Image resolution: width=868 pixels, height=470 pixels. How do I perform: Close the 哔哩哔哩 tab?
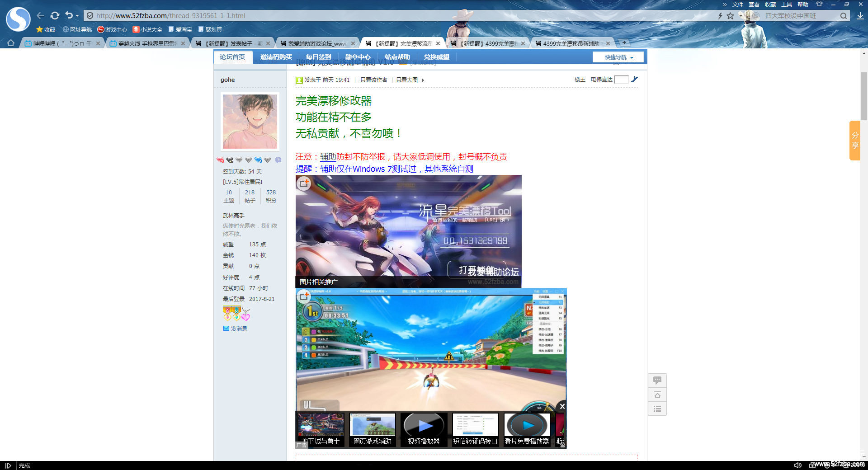click(x=98, y=43)
